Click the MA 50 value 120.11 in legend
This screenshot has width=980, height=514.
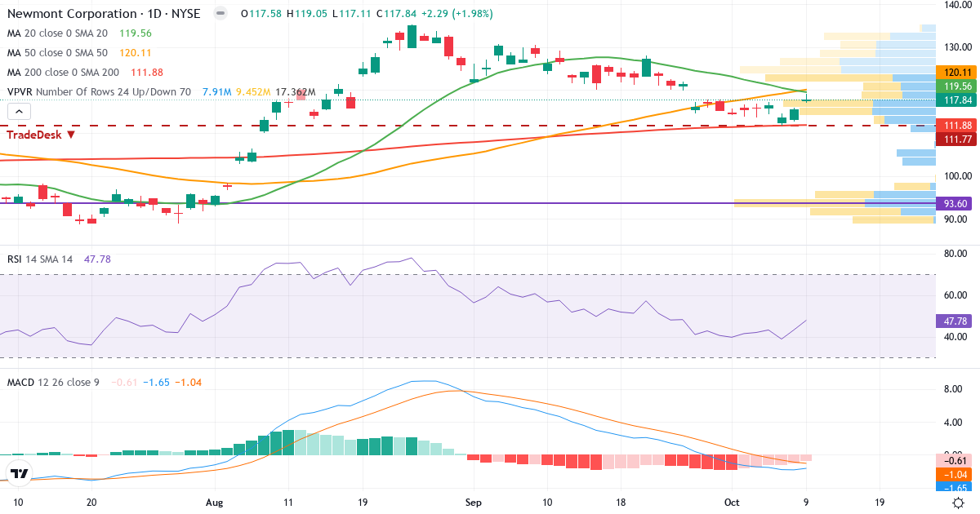[x=136, y=53]
